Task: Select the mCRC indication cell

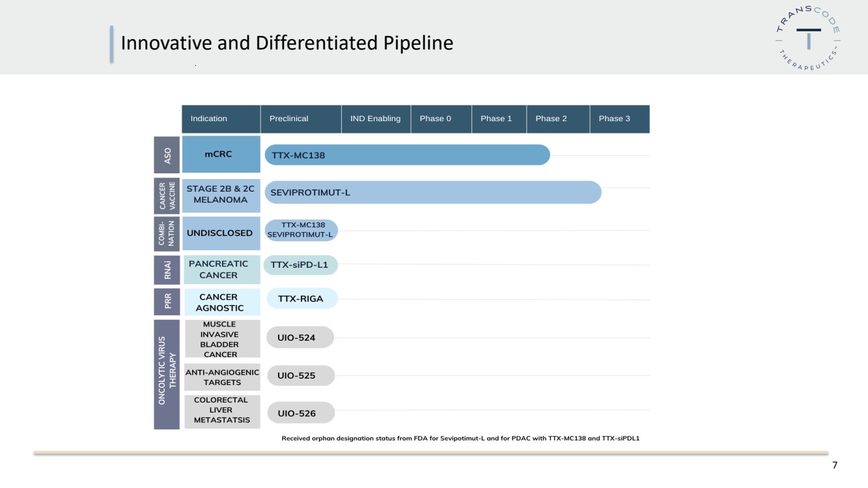Action: (221, 154)
